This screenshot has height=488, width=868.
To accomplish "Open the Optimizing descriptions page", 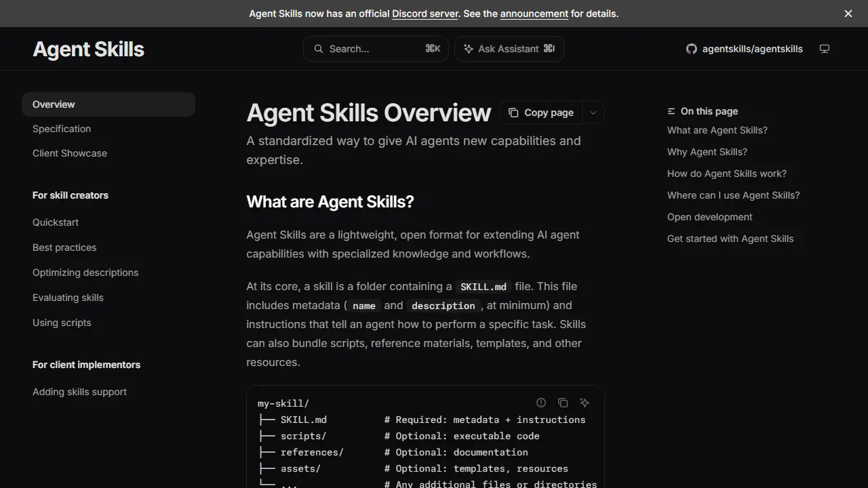I will point(85,272).
